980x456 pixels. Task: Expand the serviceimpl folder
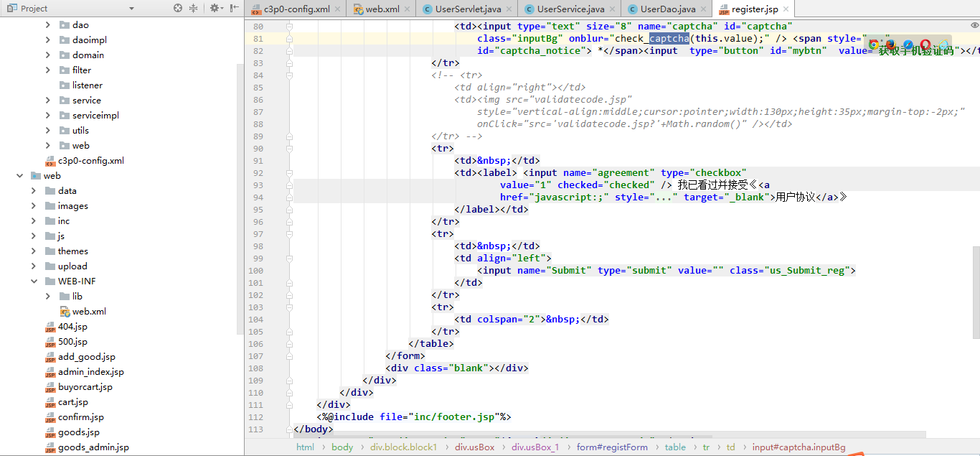point(48,115)
